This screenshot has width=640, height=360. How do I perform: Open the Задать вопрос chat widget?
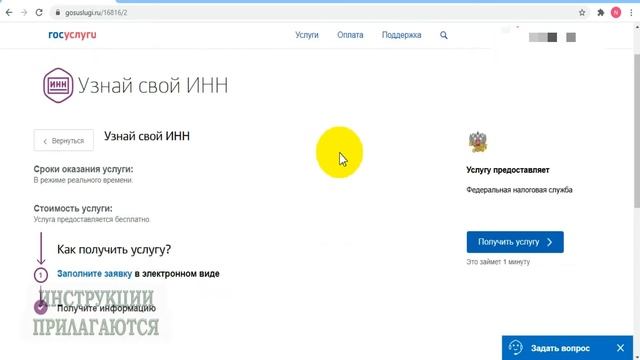(567, 348)
